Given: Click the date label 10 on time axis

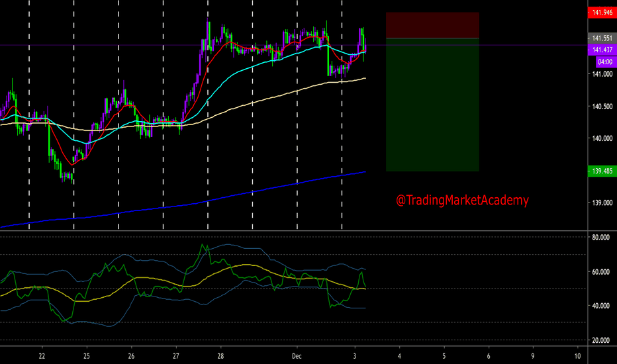Looking at the screenshot, I should 577,356.
